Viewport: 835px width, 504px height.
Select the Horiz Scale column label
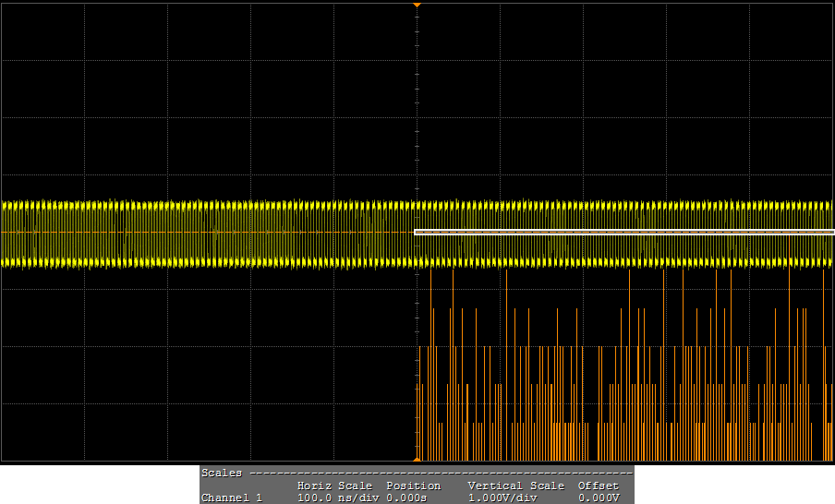(x=334, y=486)
